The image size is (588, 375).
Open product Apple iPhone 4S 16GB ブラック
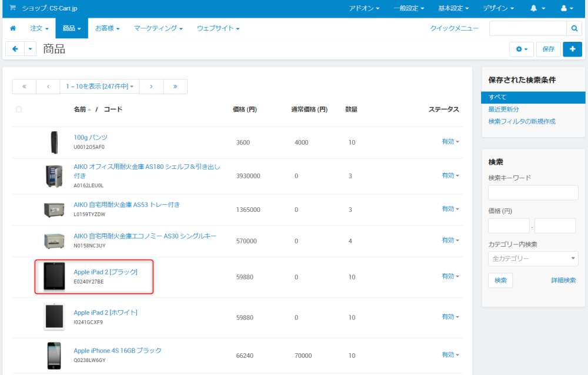pos(118,351)
